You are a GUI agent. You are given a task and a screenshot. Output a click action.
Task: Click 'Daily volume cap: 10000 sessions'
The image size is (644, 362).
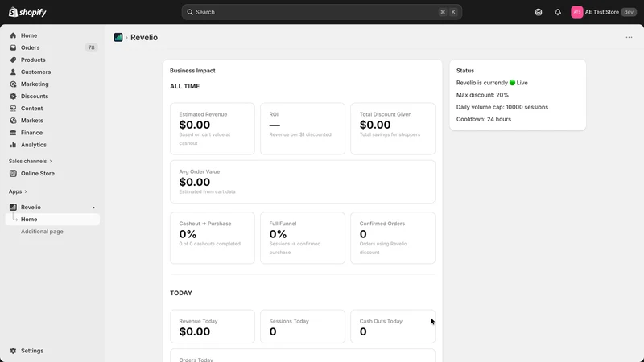502,107
